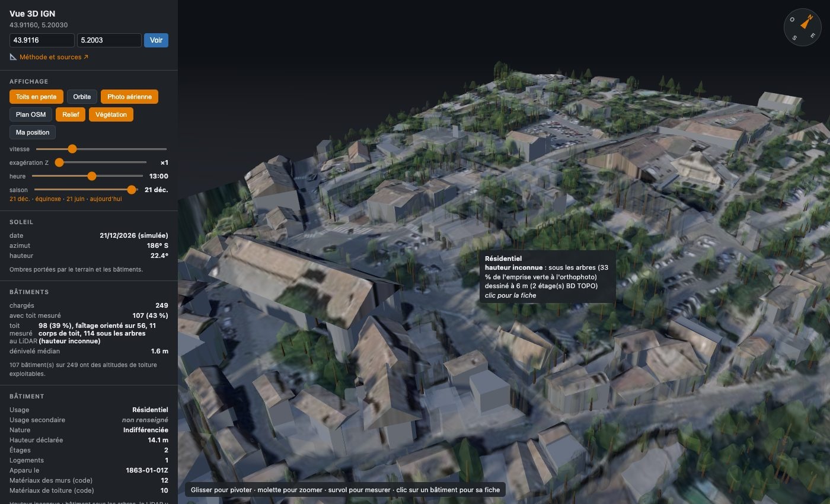Viewport: 830px width, 504px height.
Task: Click the Voir button
Action: 156,40
